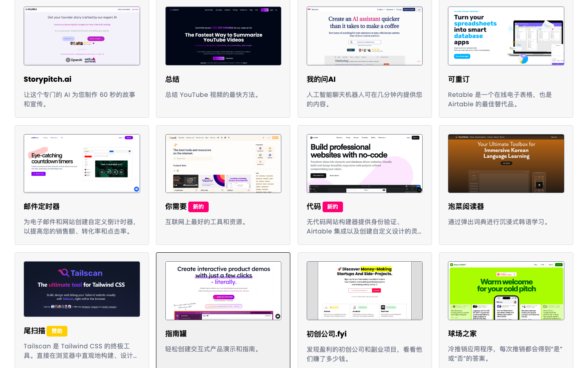Viewport: 588px width, 368px height.
Task: Click description starting Tailscan 是 Tailwind CSS
Action: coord(80,351)
